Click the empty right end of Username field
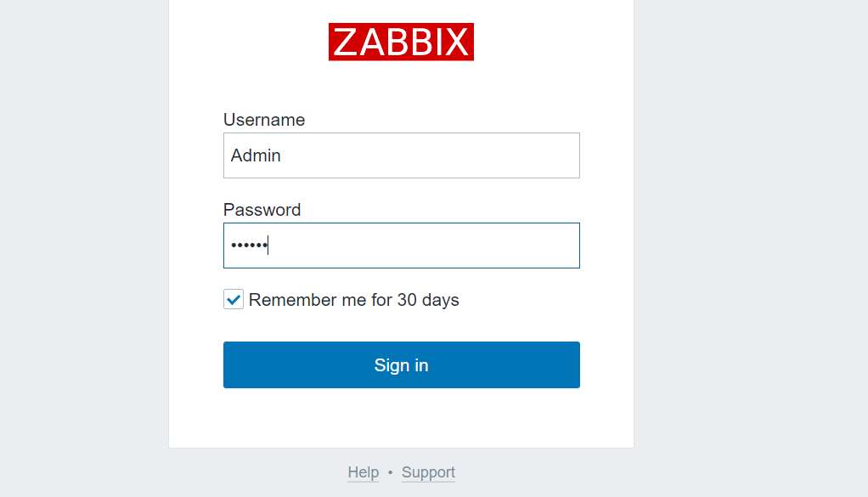The image size is (868, 497). click(x=544, y=155)
